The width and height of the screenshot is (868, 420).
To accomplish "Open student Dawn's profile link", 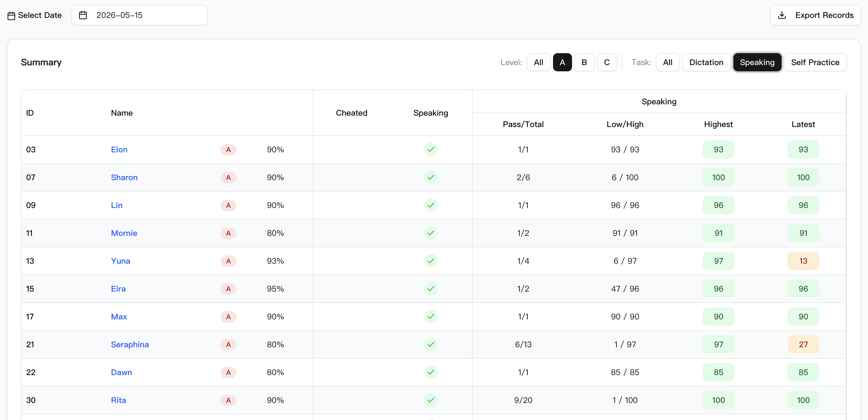I will pos(121,372).
